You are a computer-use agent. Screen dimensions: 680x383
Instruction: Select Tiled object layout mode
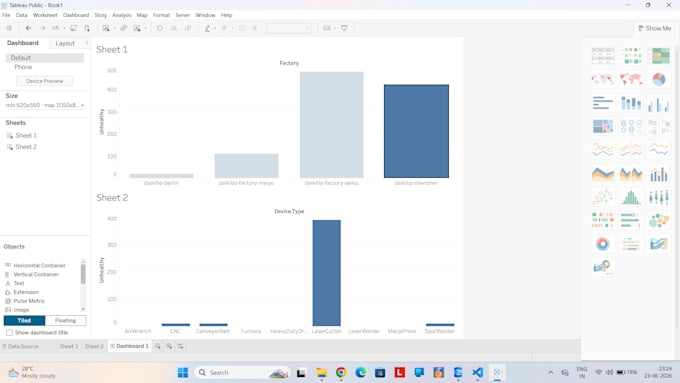pyautogui.click(x=24, y=321)
